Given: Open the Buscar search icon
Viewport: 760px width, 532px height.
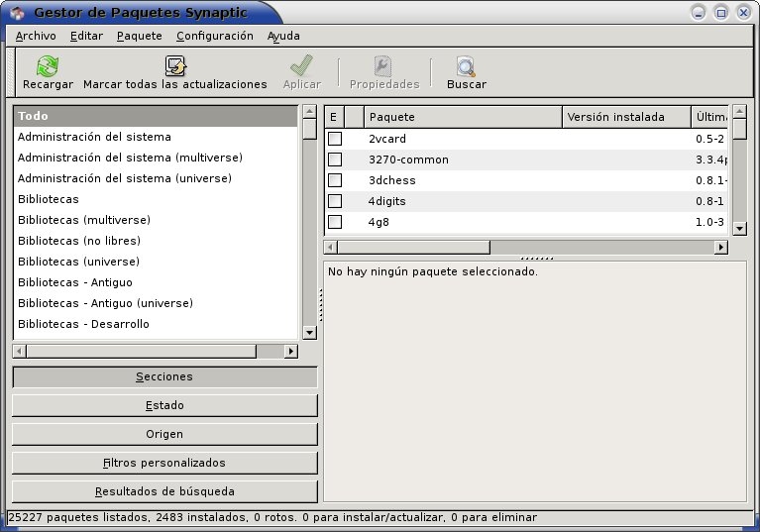Looking at the screenshot, I should tap(466, 66).
